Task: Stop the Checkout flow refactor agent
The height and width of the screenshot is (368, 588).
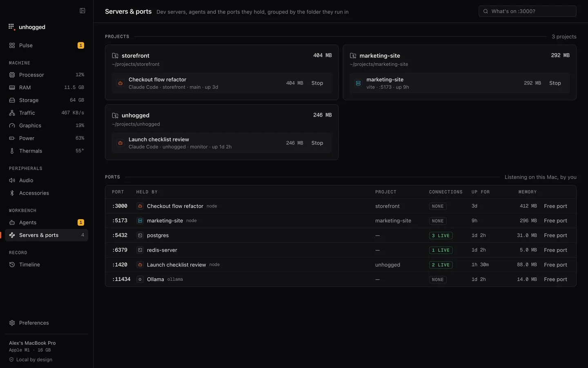Action: [x=317, y=83]
